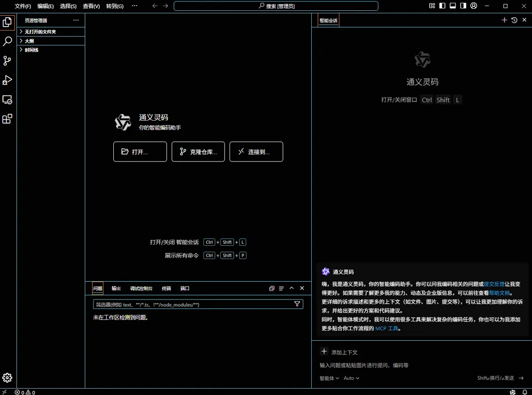Image resolution: width=532 pixels, height=395 pixels.
Task: Click the remote window indicator in status bar
Action: pos(4,392)
